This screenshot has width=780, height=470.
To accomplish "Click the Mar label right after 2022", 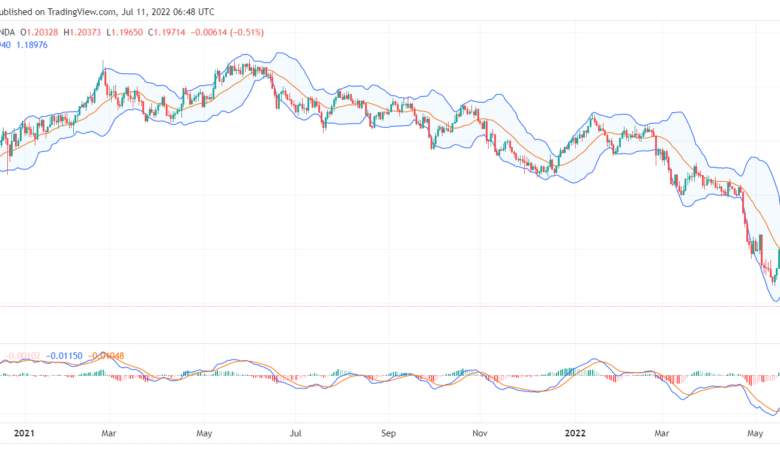I will coord(662,433).
